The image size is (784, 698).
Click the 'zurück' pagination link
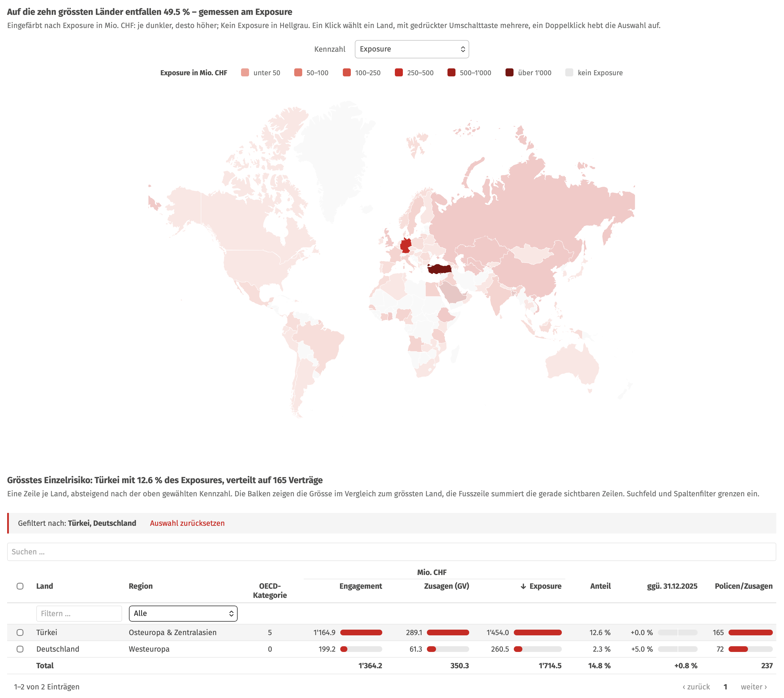(696, 687)
